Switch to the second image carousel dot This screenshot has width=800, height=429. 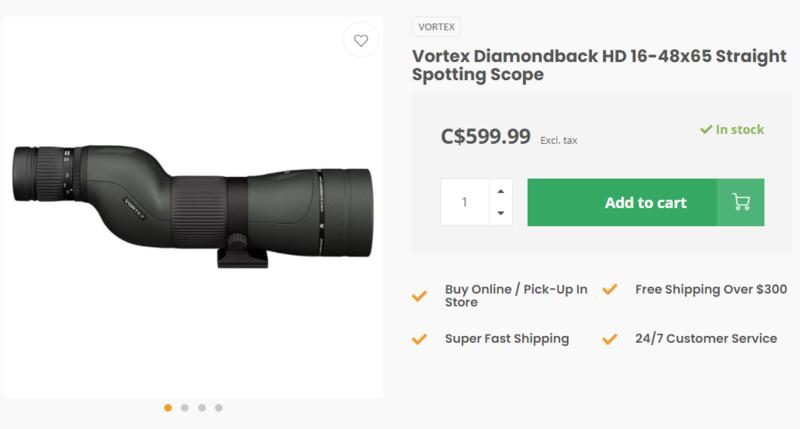point(185,407)
